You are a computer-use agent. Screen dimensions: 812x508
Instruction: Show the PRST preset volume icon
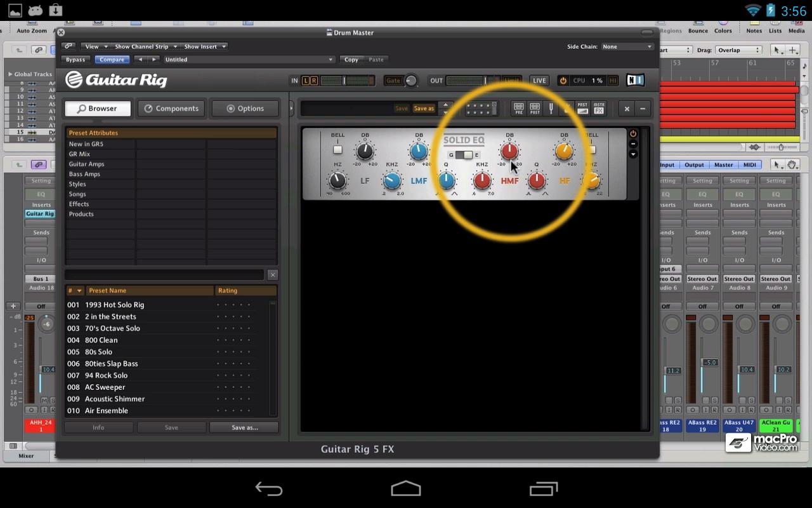point(582,109)
